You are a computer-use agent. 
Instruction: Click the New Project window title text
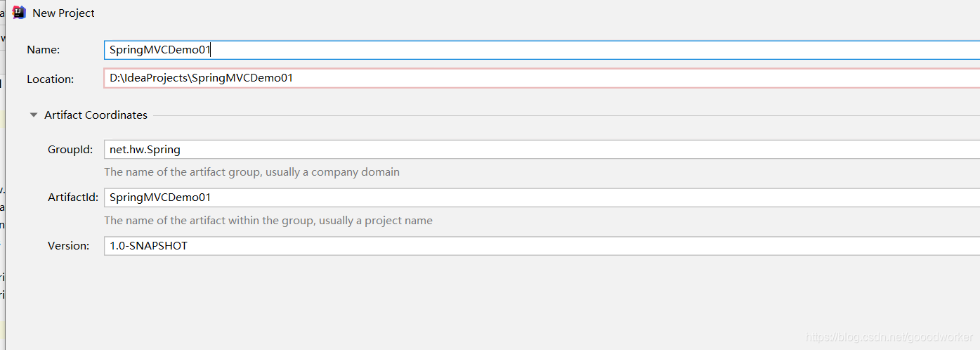pos(63,13)
